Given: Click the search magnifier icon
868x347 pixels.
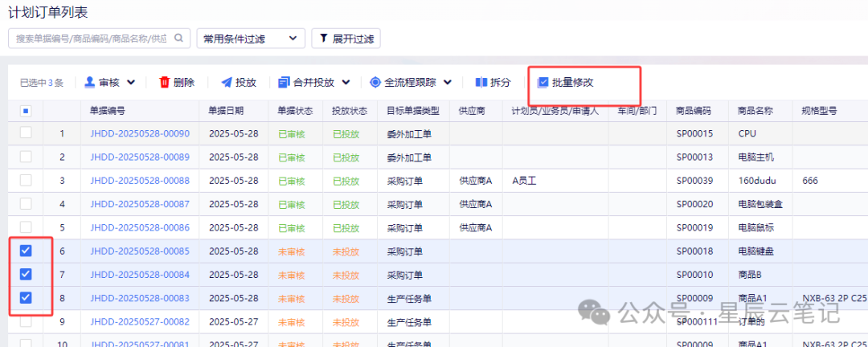Looking at the screenshot, I should 178,39.
